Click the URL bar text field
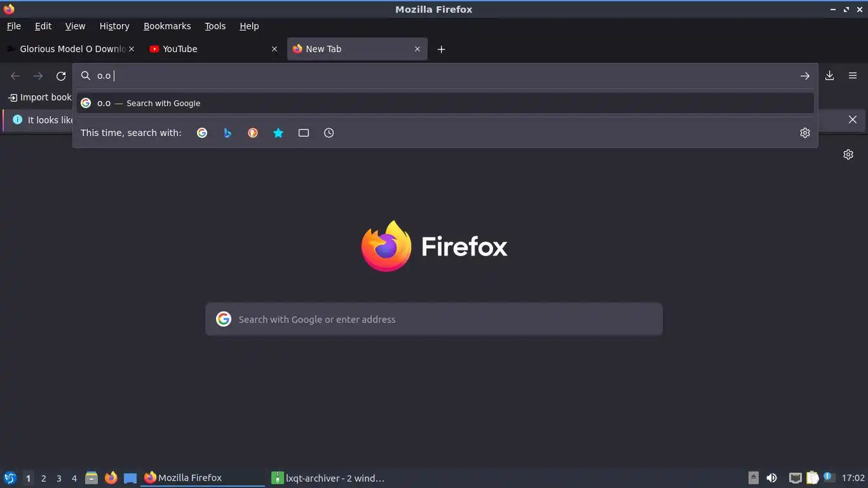Image resolution: width=868 pixels, height=488 pixels. click(x=445, y=76)
